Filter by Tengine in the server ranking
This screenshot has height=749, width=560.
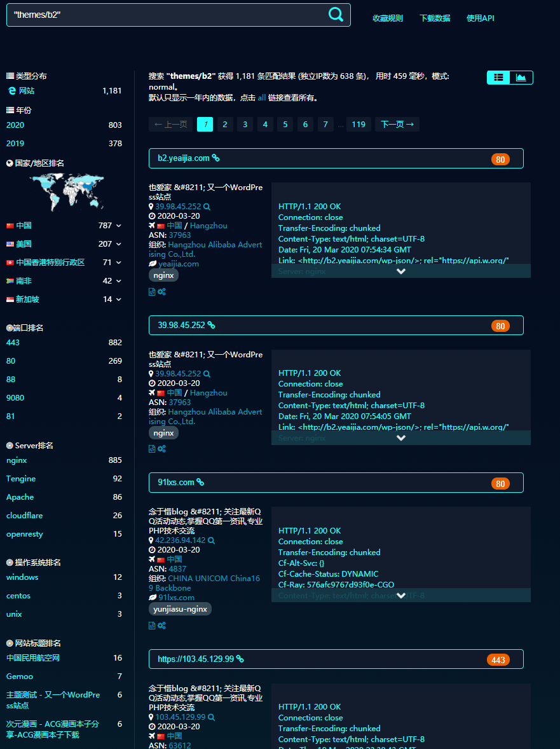point(21,479)
